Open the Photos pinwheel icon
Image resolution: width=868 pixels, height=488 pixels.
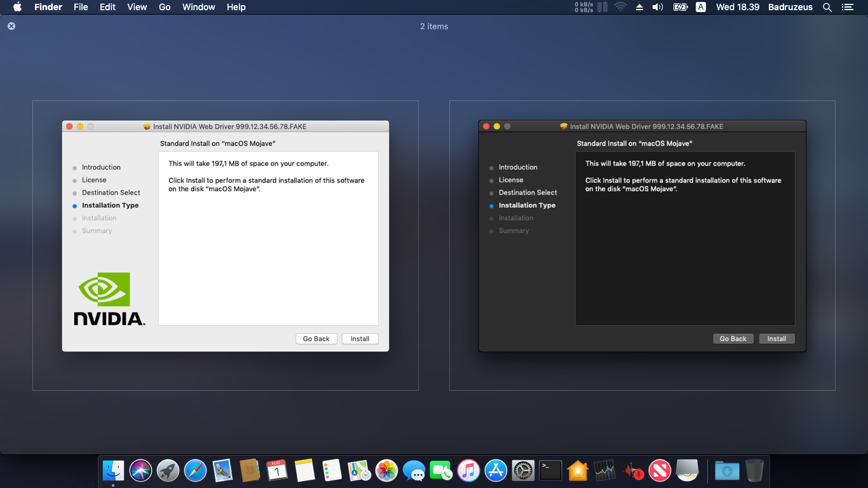point(386,471)
